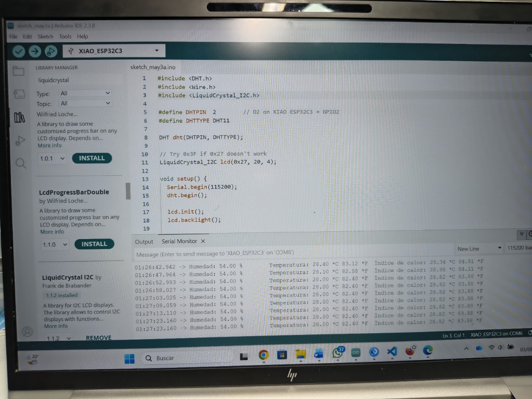Close the Serial Monitor tab
This screenshot has width=532, height=399.
pos(203,241)
